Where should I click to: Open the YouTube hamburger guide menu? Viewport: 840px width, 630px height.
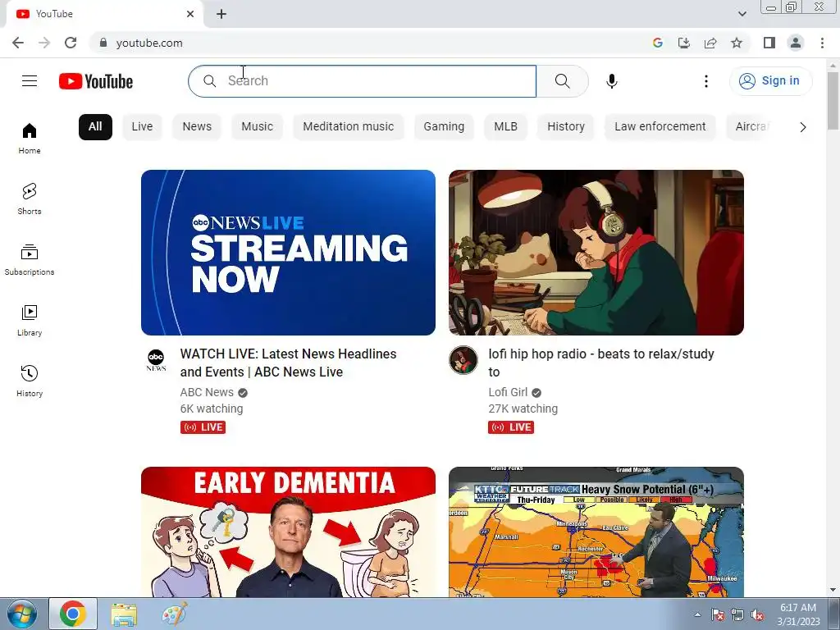coord(30,81)
